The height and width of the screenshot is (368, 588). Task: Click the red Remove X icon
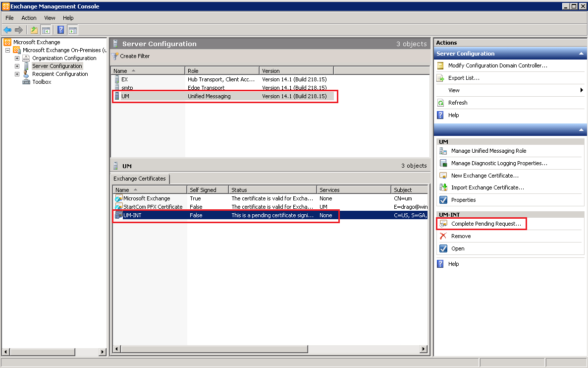click(x=443, y=236)
